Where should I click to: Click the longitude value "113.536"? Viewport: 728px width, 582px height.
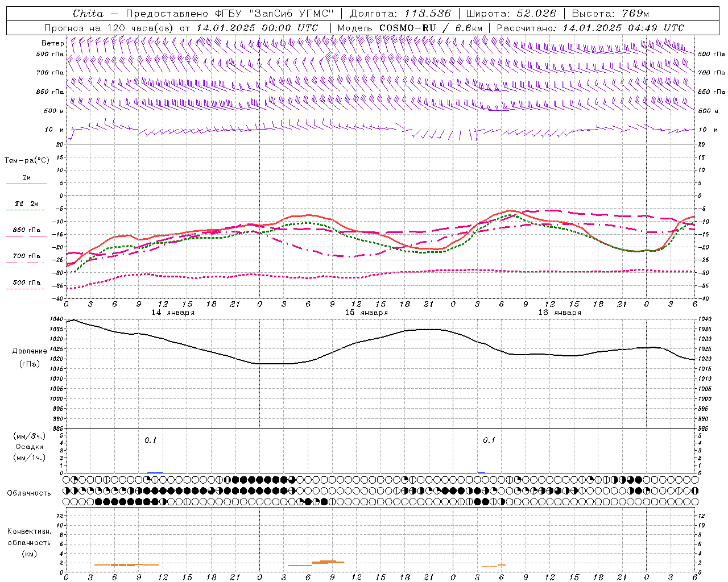tap(428, 14)
